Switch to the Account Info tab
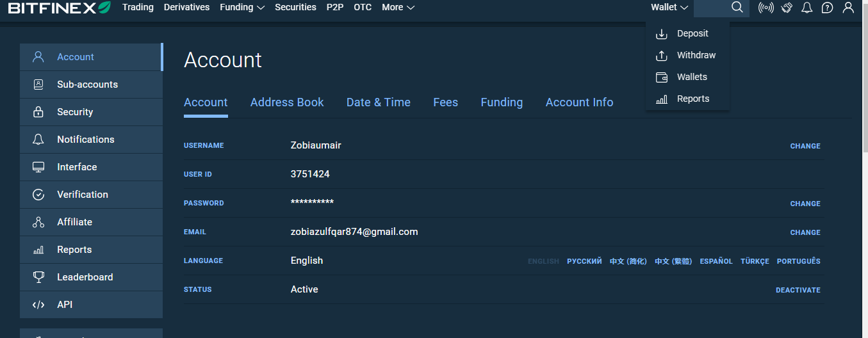This screenshot has height=338, width=868. 580,102
